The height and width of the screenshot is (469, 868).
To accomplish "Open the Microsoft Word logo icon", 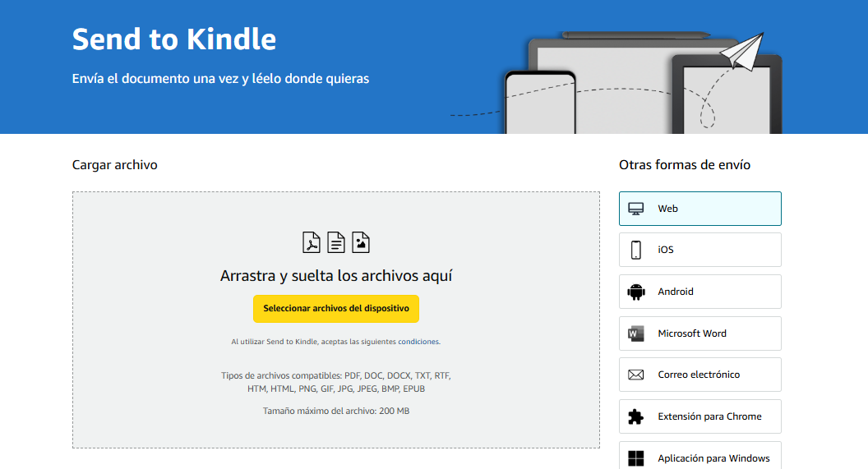I will point(636,333).
